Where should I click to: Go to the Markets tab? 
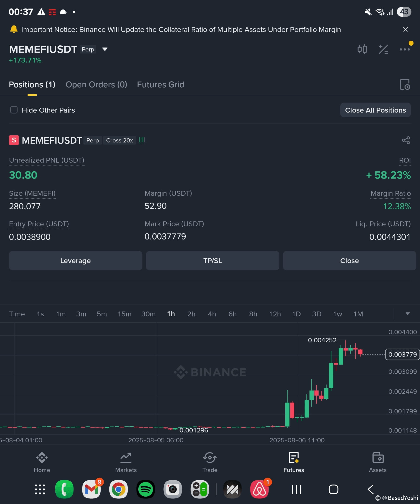(126, 462)
